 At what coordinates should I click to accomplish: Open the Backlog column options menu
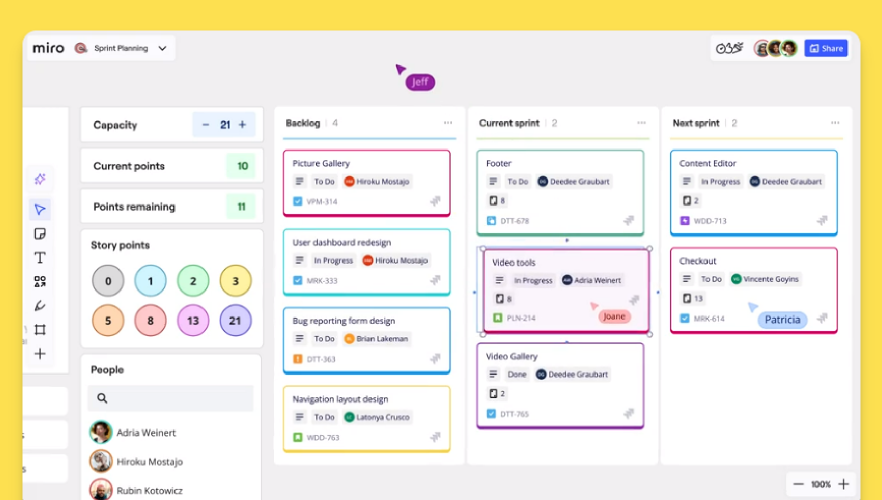point(447,123)
